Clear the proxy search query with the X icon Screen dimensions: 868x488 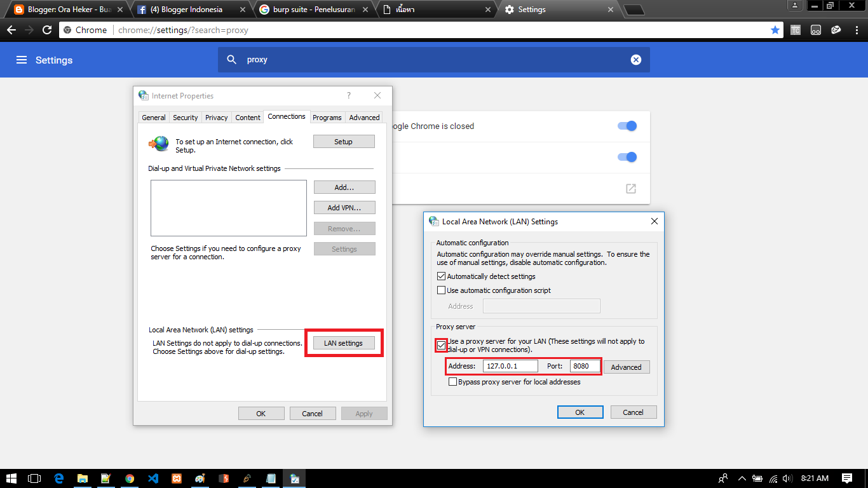(x=635, y=59)
